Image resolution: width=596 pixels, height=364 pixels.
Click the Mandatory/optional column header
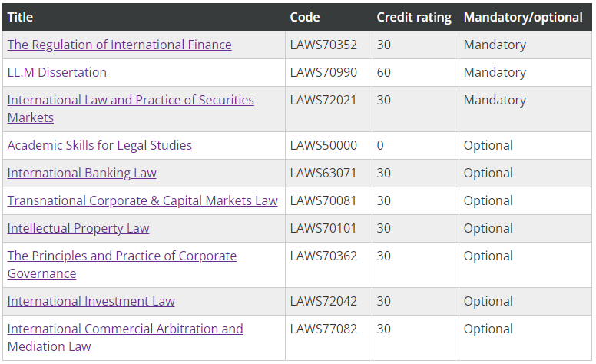point(522,17)
